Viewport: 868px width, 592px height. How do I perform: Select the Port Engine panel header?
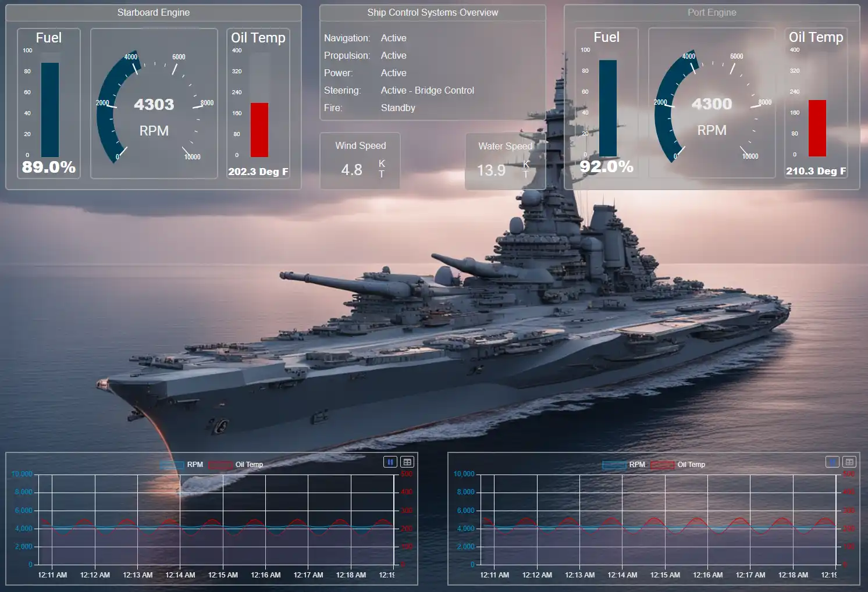[712, 12]
